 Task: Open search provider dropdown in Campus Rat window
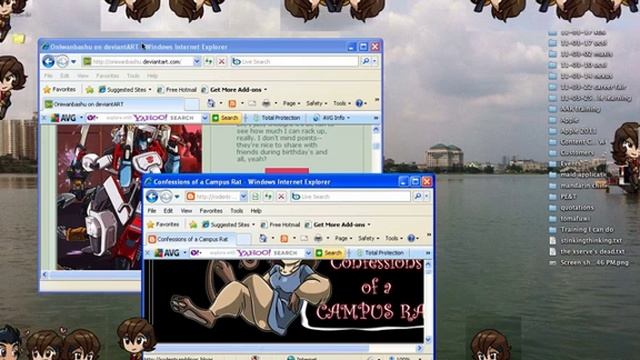point(427,197)
